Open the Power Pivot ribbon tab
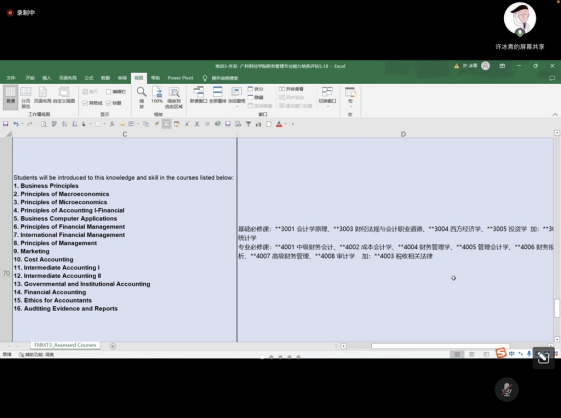The image size is (561, 418). 180,78
